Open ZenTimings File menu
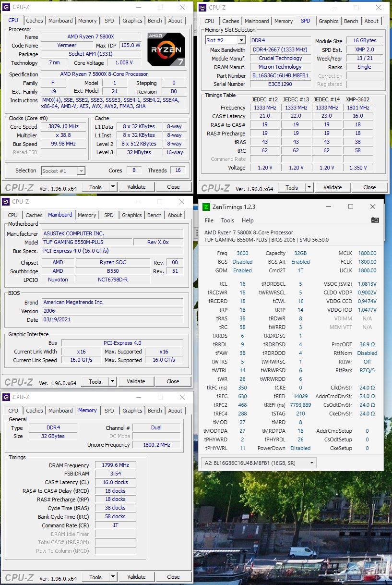The image size is (392, 585). click(x=209, y=220)
